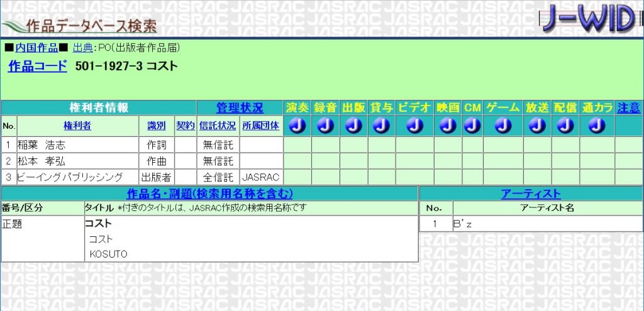
Task: Click 無信託 in 稲葉 浩志 row
Action: 218,145
